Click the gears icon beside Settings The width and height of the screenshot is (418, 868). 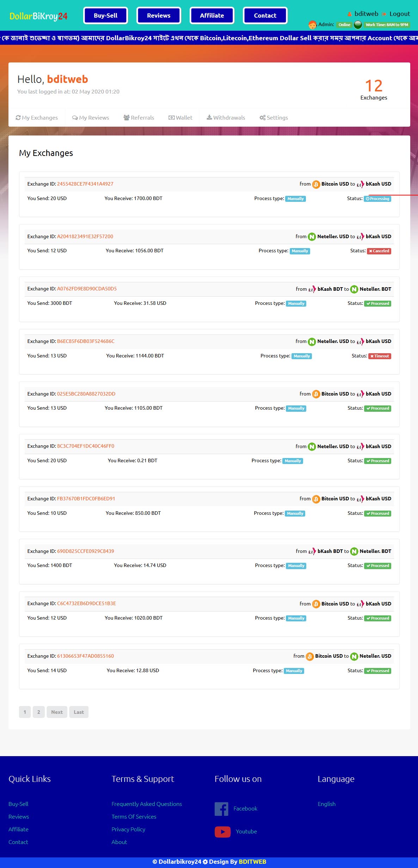click(262, 117)
